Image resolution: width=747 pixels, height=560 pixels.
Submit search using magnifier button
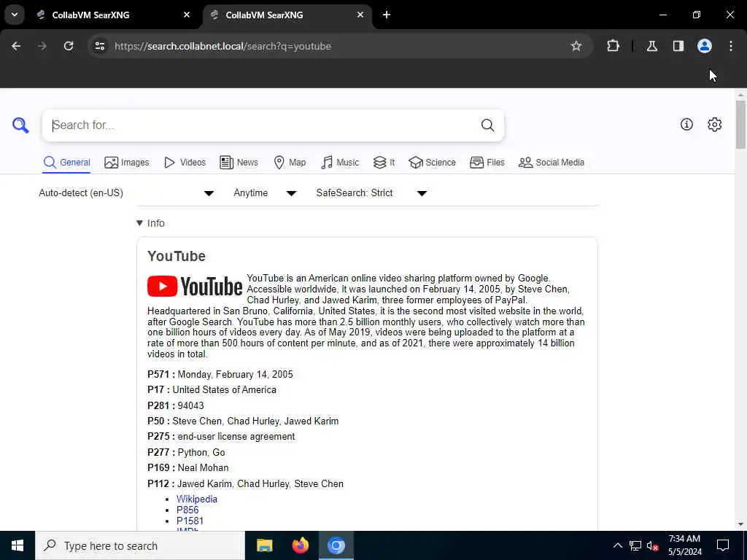tap(487, 125)
